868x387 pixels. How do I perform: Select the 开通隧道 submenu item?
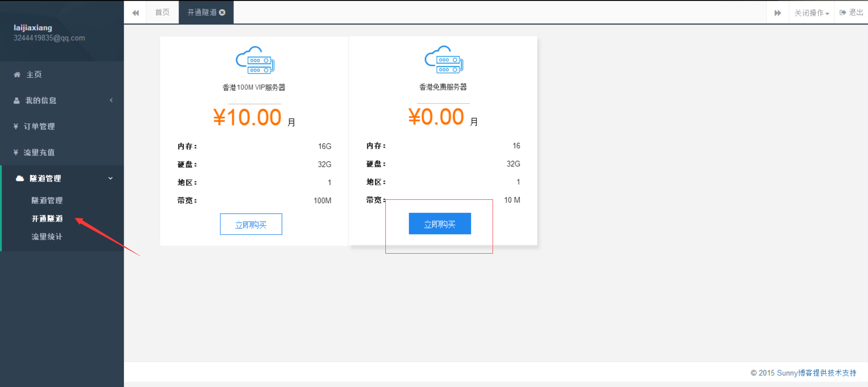click(47, 218)
